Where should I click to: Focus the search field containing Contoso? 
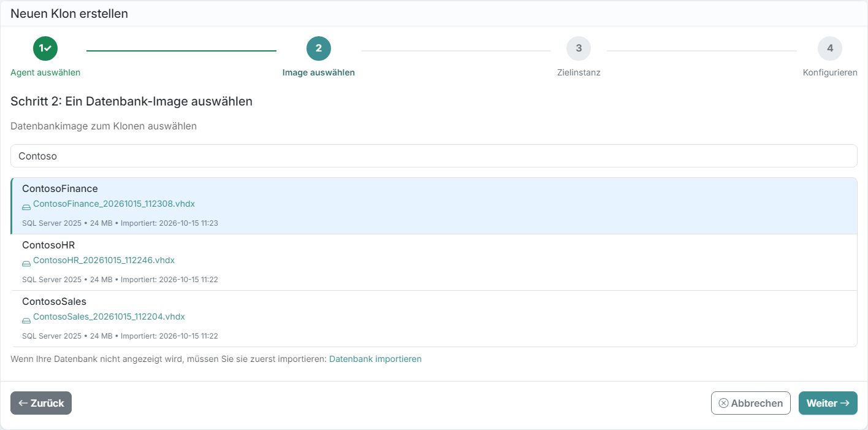coord(434,156)
